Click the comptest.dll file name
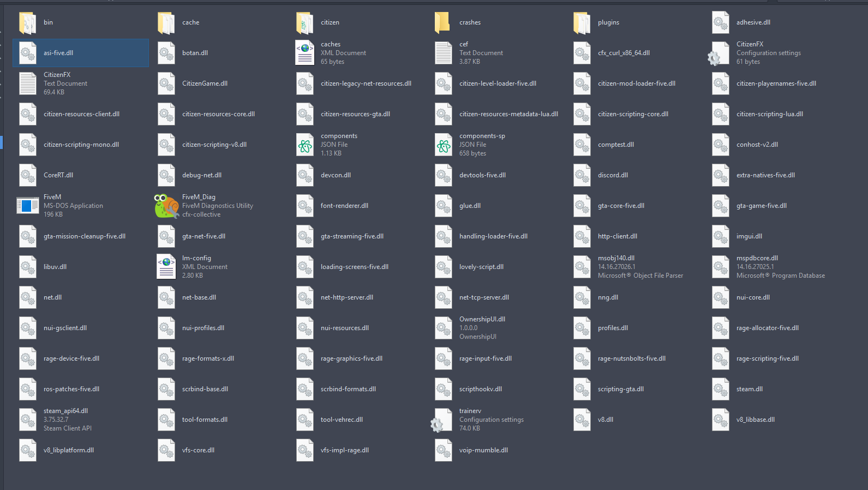868x490 pixels. (616, 145)
